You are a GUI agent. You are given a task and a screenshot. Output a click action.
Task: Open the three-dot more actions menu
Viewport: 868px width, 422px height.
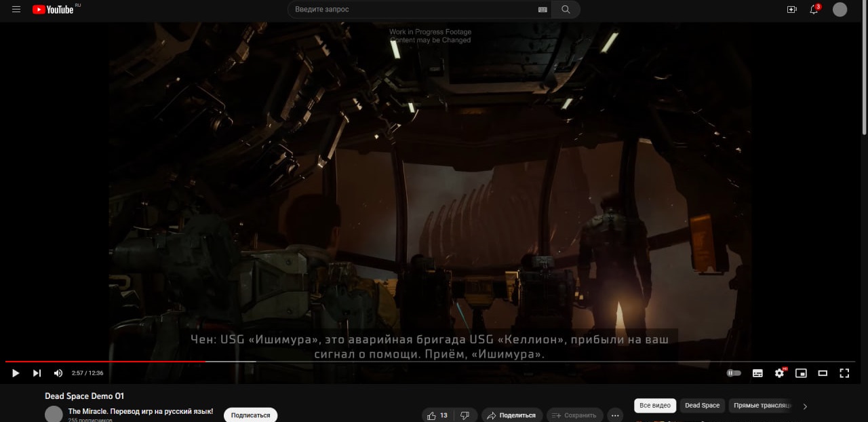tap(615, 415)
